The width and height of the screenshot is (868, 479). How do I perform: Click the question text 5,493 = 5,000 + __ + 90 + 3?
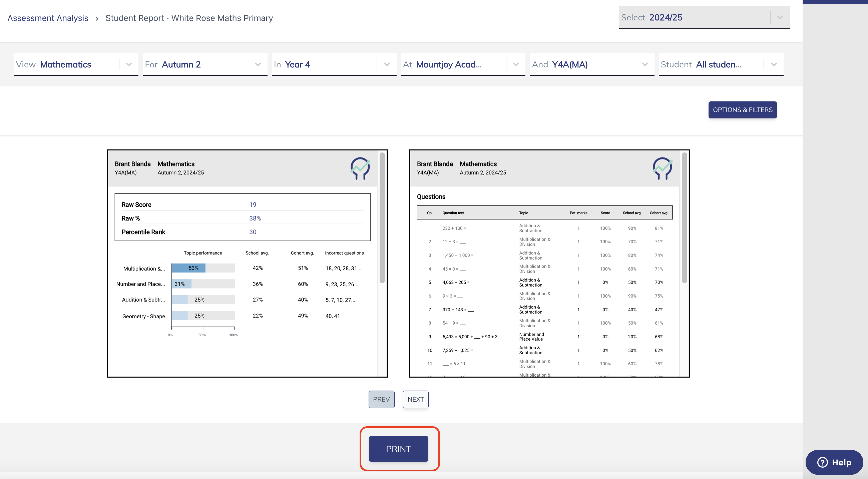pos(470,337)
